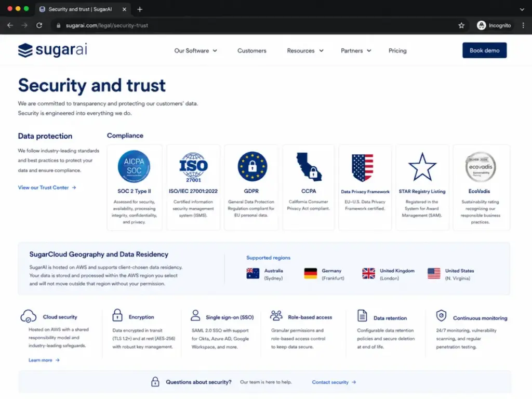This screenshot has height=399, width=532.
Task: Click the Supported regions label
Action: coord(269,258)
